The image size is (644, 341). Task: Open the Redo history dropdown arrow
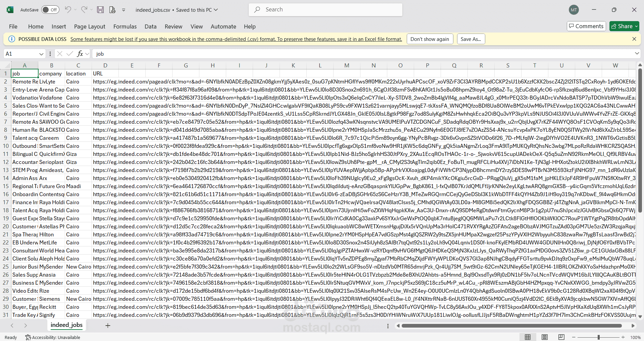tap(91, 10)
